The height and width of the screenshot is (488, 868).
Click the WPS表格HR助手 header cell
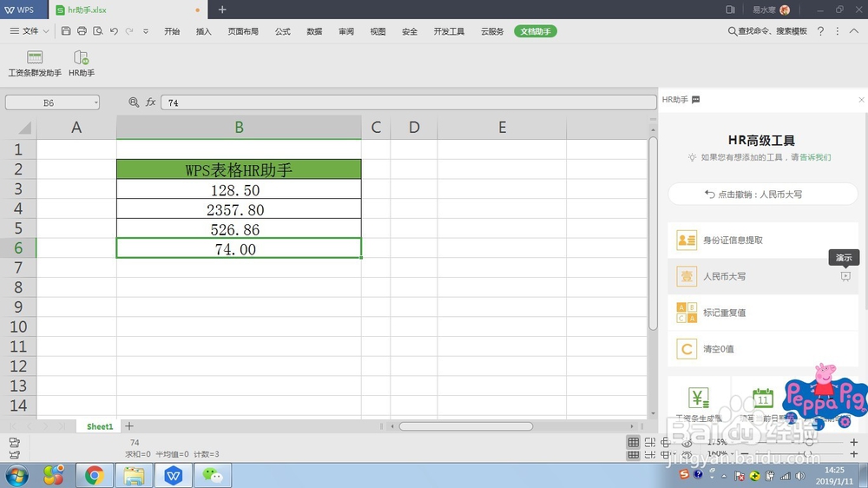point(240,169)
